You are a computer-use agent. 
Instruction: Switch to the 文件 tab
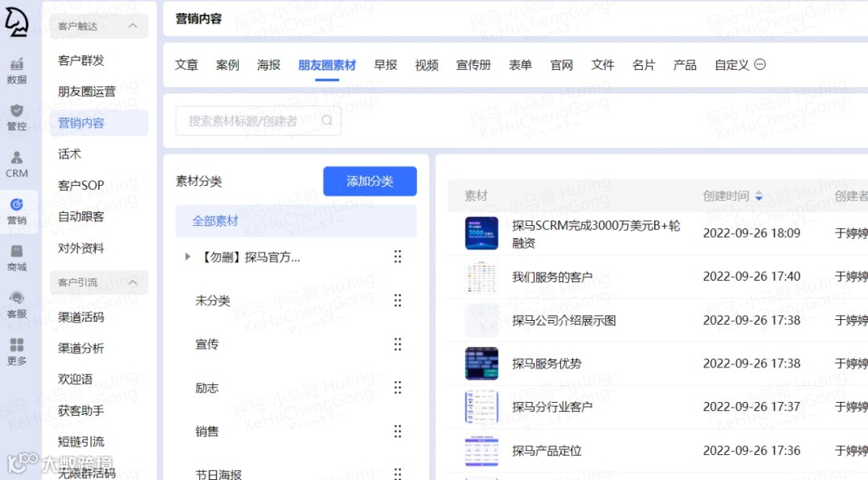point(602,65)
